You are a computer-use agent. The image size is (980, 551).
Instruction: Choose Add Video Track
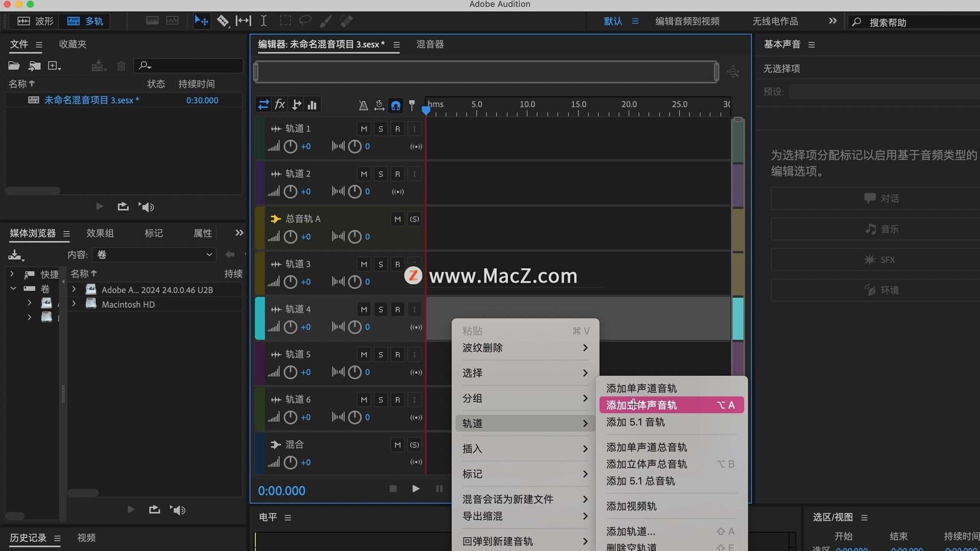[x=671, y=506]
